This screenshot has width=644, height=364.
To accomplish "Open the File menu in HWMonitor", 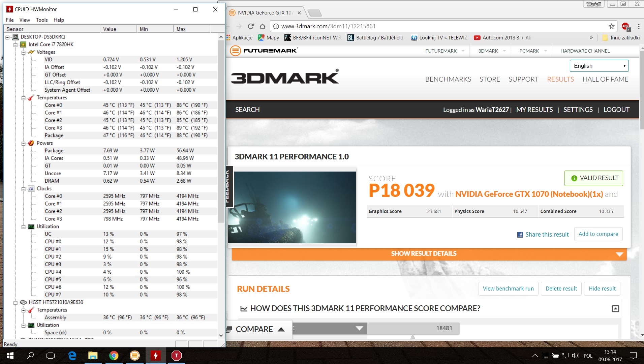I will click(10, 20).
